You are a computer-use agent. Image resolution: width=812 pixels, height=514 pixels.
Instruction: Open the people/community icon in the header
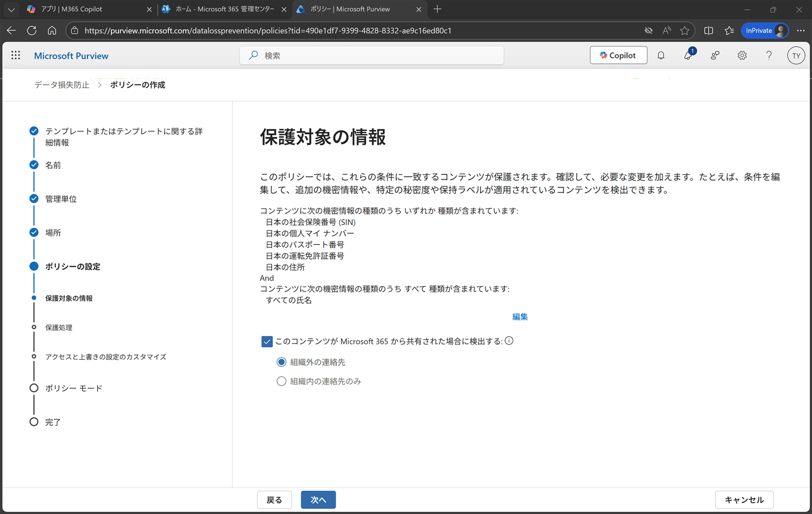pyautogui.click(x=715, y=55)
